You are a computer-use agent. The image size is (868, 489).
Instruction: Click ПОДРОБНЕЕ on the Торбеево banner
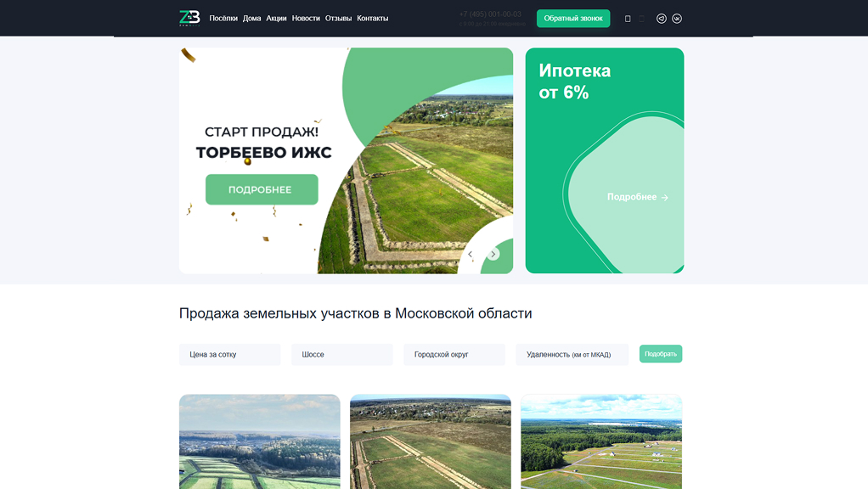[262, 189]
